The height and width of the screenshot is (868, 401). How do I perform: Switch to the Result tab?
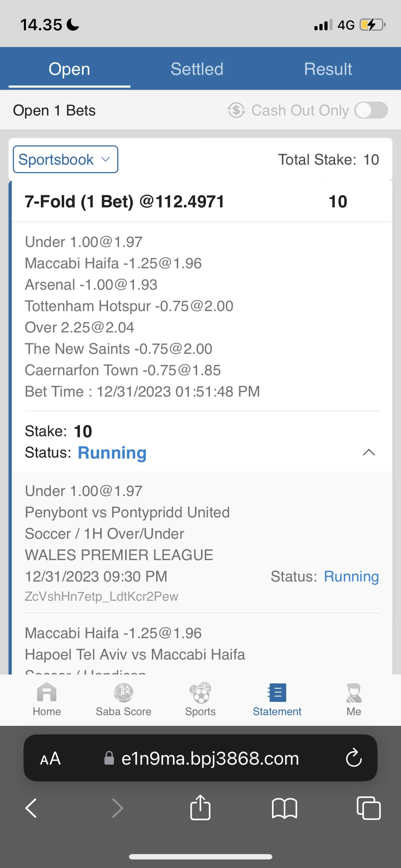[328, 69]
